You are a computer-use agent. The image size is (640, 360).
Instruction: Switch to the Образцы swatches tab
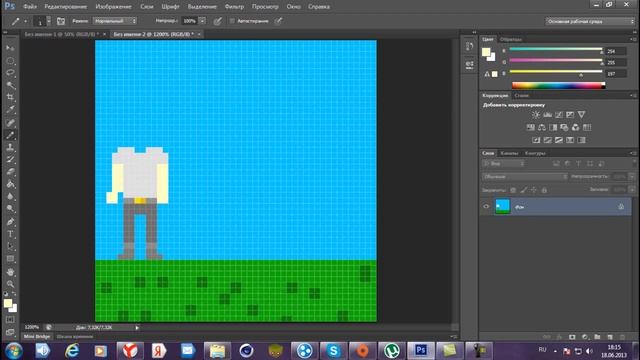[511, 39]
